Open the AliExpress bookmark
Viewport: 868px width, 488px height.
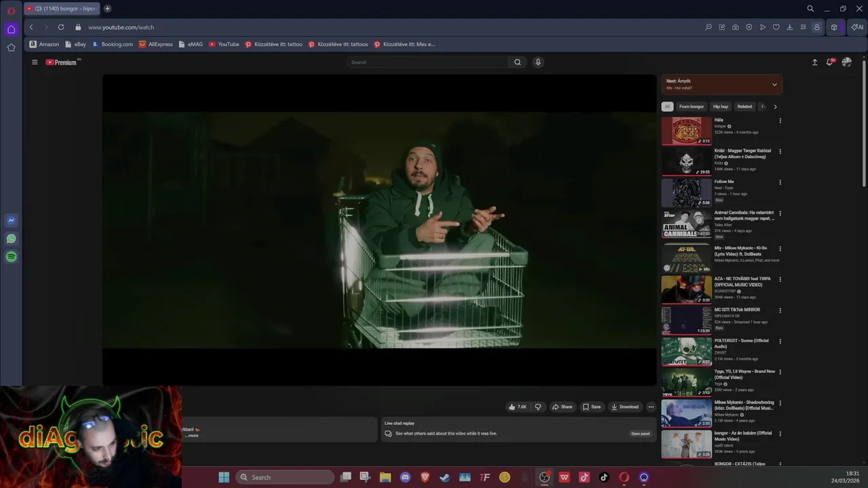pyautogui.click(x=156, y=44)
